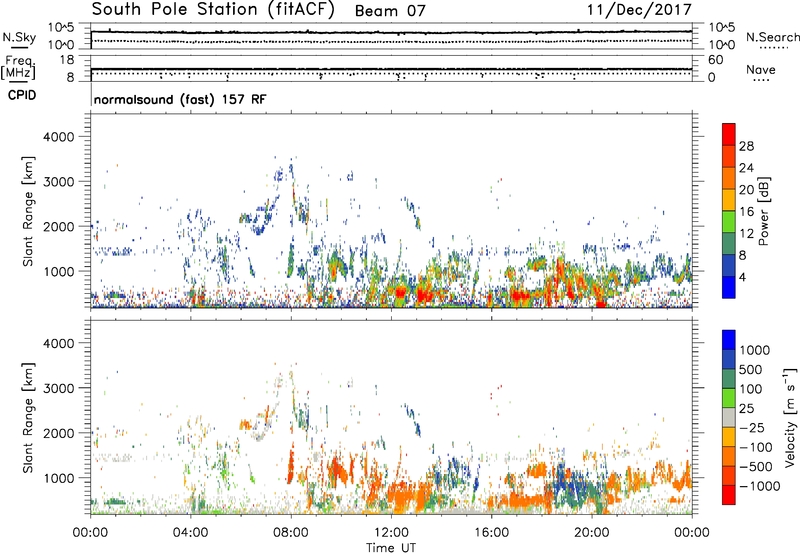
Task: Select the -25 velocity colorbar label
Action: [x=752, y=428]
